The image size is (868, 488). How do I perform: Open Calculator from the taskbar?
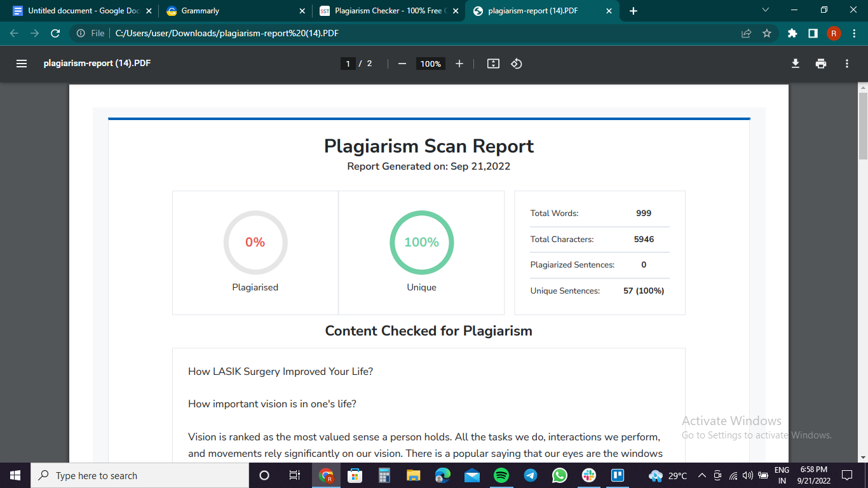(x=384, y=475)
